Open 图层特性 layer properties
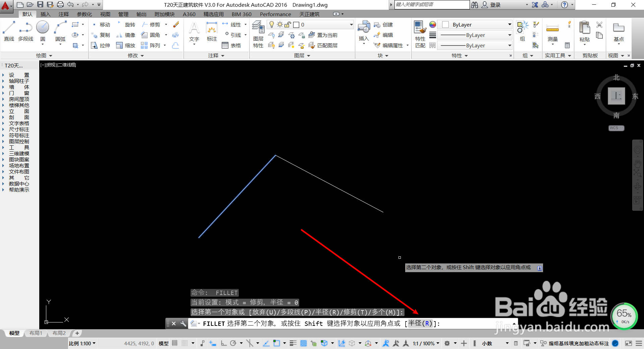This screenshot has height=349, width=644. 258,34
